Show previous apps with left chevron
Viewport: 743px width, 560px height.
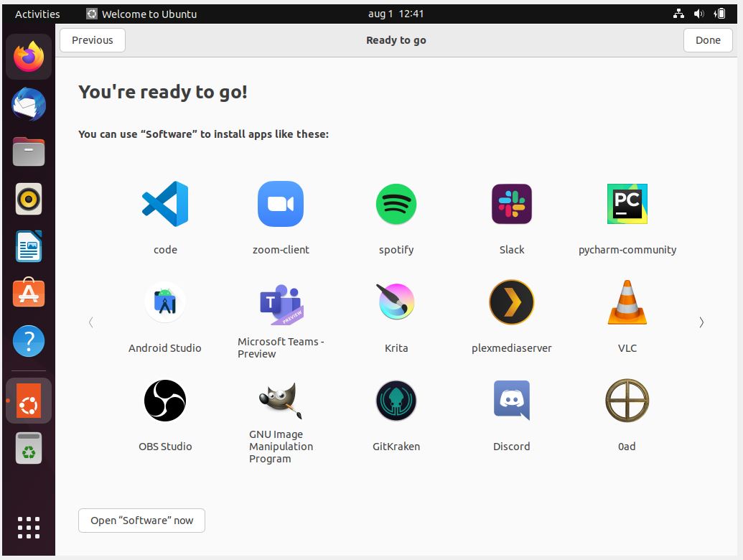(x=90, y=322)
